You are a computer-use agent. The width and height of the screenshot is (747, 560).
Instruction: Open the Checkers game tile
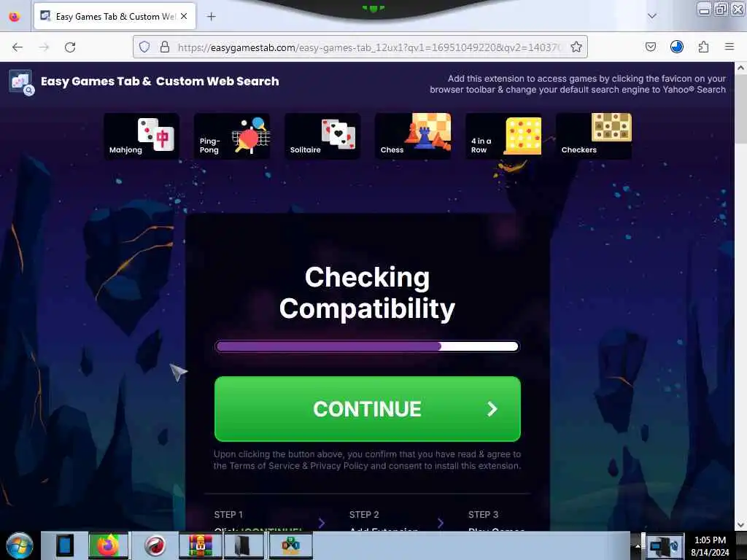click(594, 136)
